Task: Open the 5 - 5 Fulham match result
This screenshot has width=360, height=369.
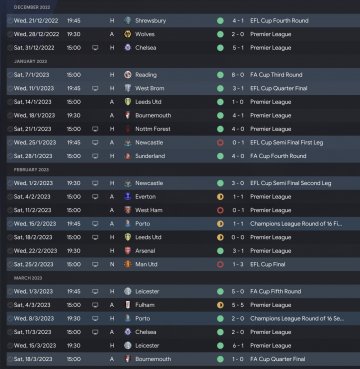Action: [238, 305]
